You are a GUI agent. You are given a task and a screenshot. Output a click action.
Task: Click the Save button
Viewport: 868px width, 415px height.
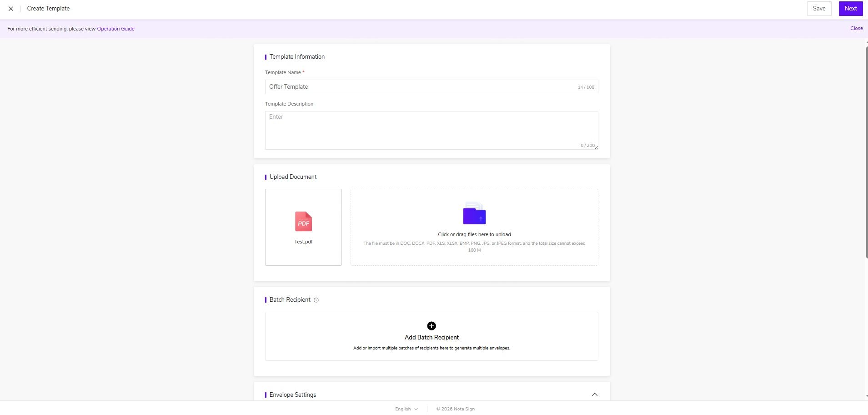(x=819, y=9)
